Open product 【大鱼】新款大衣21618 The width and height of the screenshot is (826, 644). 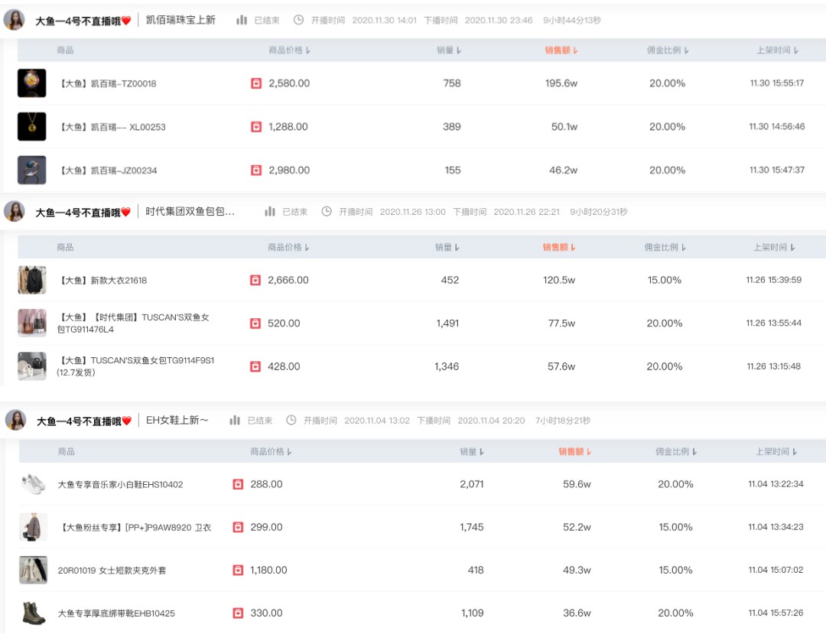click(x=102, y=281)
